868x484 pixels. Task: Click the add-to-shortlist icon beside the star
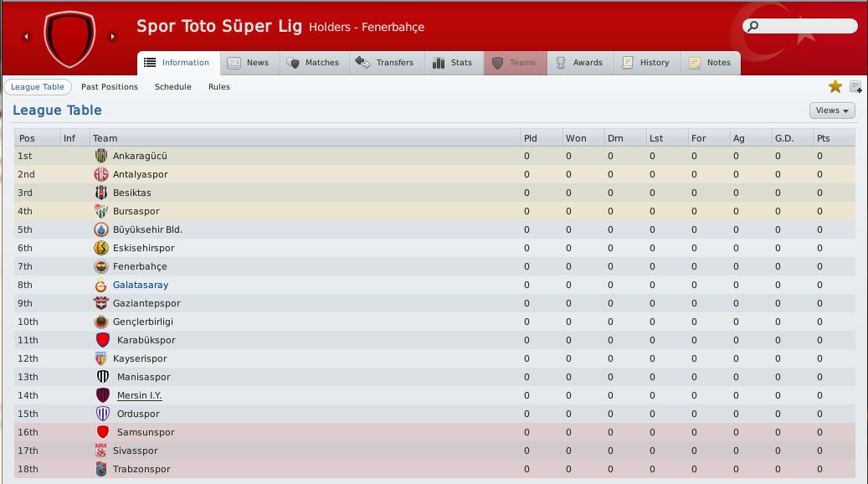(855, 87)
